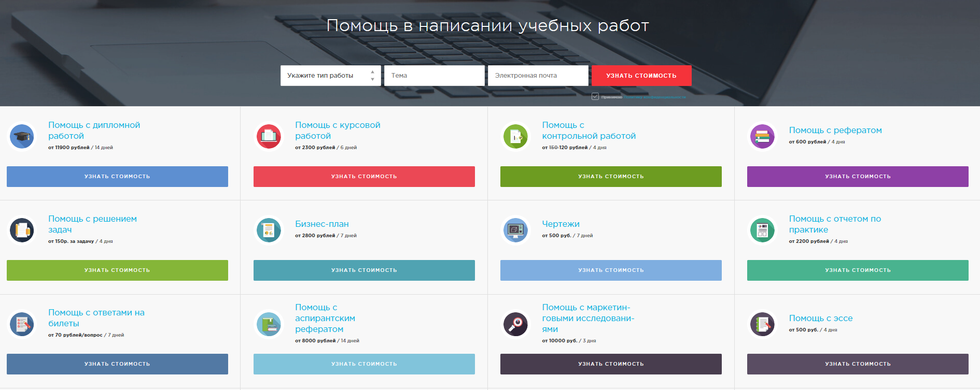
Task: Click the heading Помощь в написании учебных работ
Action: (x=488, y=25)
